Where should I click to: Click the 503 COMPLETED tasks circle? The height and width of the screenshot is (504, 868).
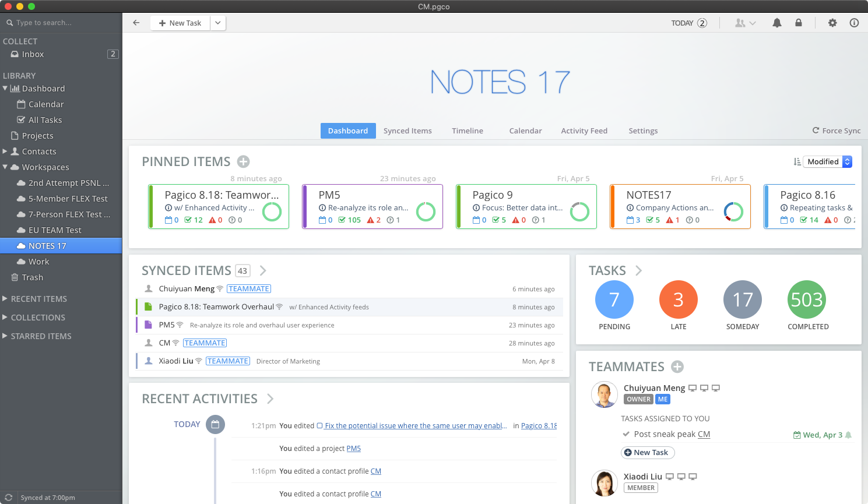pyautogui.click(x=807, y=299)
